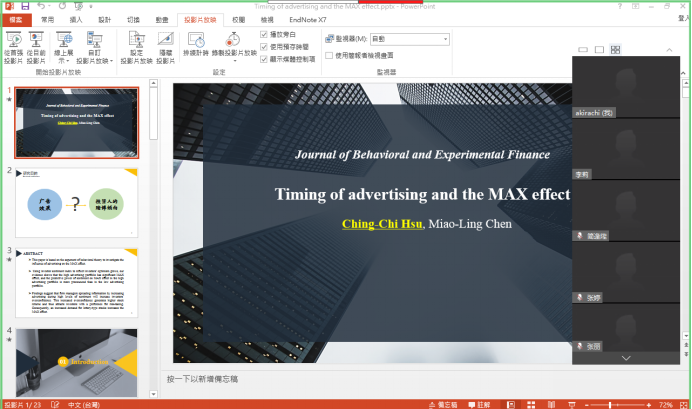Switch to Slide Sorter view in status bar
The width and height of the screenshot is (692, 409).
point(531,405)
